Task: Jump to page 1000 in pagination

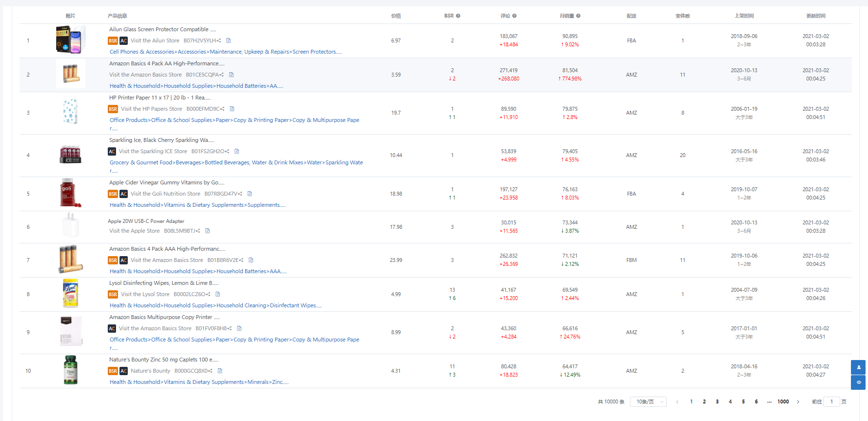Action: point(783,402)
